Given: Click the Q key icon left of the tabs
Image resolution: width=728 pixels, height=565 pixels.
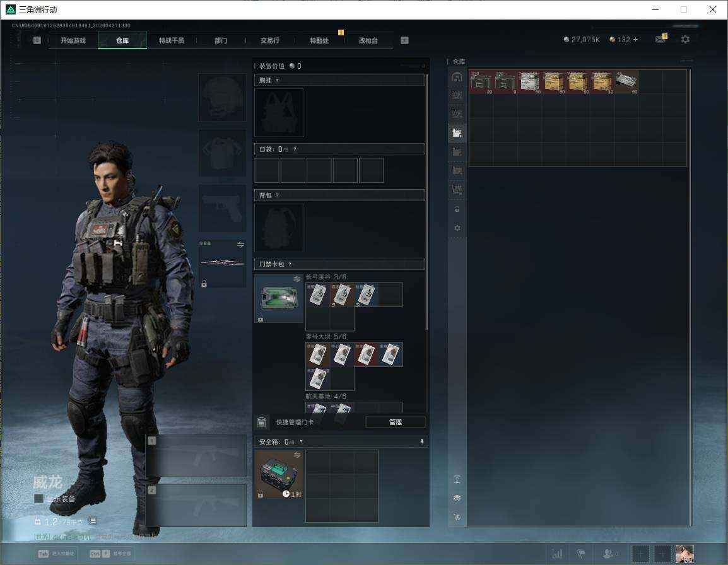Looking at the screenshot, I should 37,40.
